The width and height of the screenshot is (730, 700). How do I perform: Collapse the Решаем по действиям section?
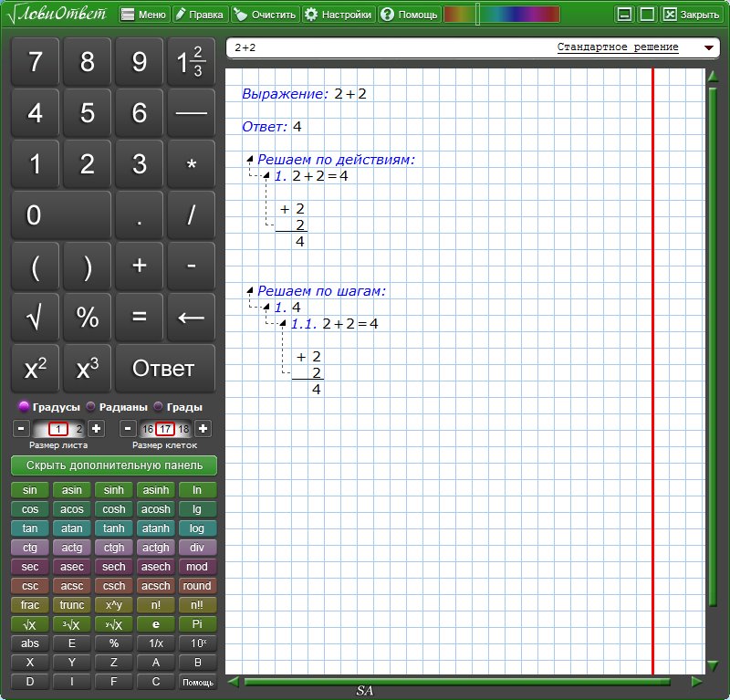coord(250,159)
